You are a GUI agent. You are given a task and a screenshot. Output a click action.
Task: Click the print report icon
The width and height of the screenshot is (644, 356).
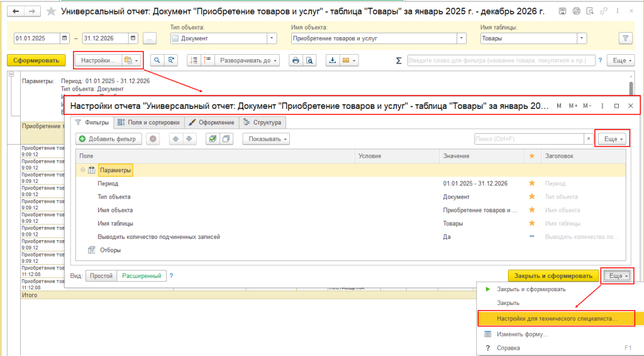point(295,60)
